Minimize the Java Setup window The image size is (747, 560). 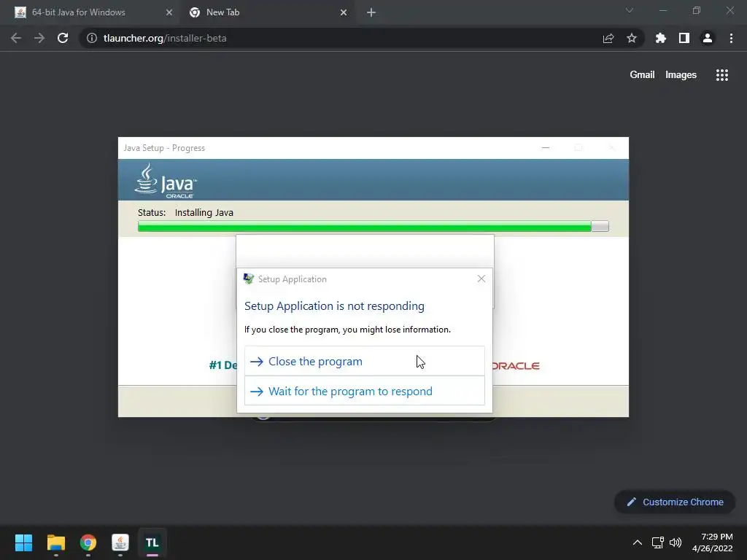pos(546,147)
